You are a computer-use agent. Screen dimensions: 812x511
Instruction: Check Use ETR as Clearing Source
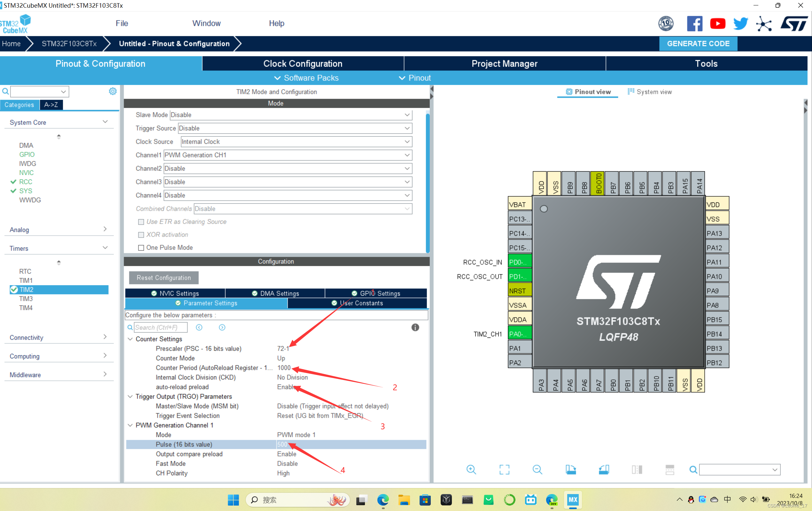pyautogui.click(x=141, y=222)
